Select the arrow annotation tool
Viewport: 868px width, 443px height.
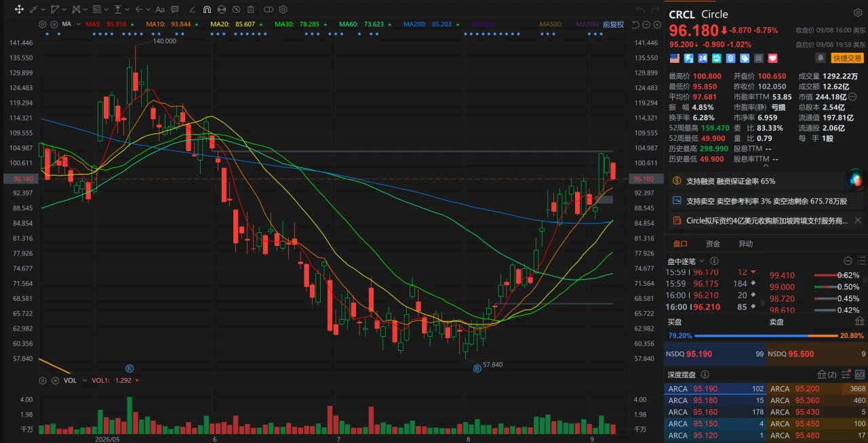click(x=139, y=9)
